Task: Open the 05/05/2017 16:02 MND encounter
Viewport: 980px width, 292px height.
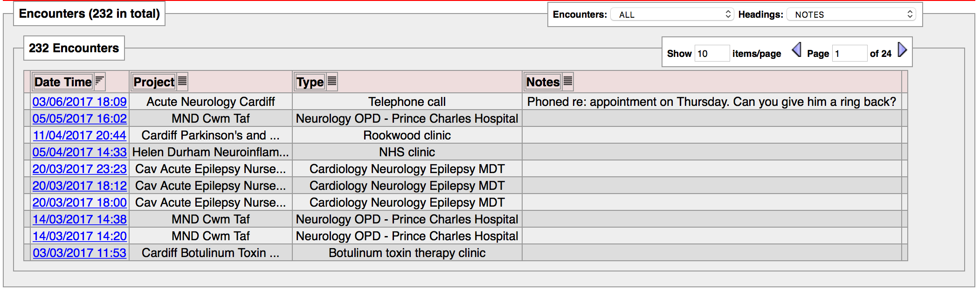Action: (x=79, y=118)
